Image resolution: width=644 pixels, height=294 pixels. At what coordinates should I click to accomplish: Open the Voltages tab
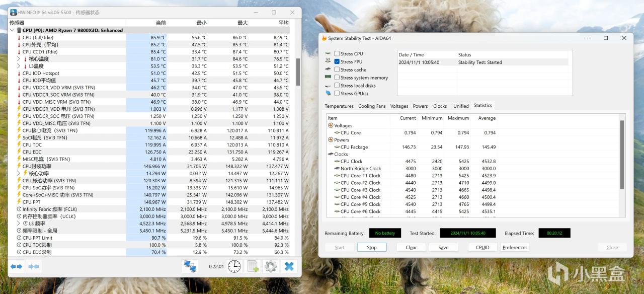(x=399, y=106)
